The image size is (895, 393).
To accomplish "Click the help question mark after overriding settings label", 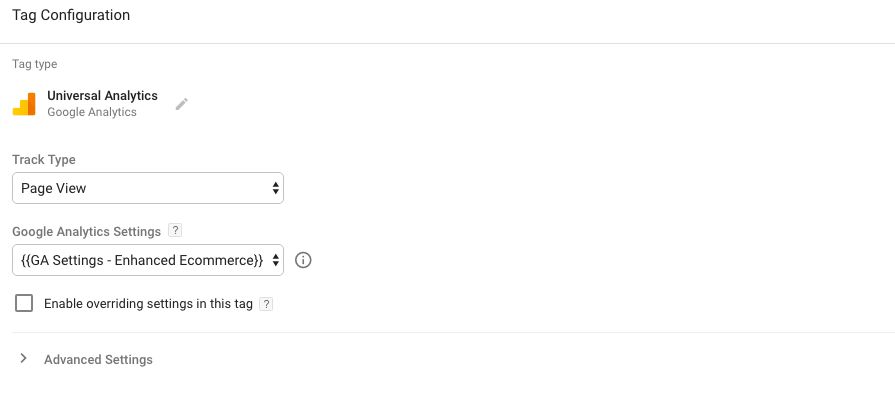I will click(266, 304).
